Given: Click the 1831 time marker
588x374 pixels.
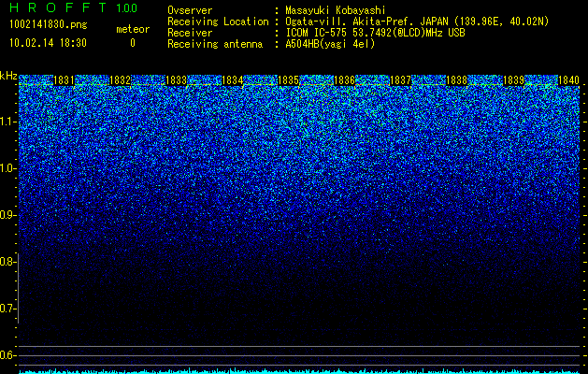Looking at the screenshot, I should click(x=64, y=80).
